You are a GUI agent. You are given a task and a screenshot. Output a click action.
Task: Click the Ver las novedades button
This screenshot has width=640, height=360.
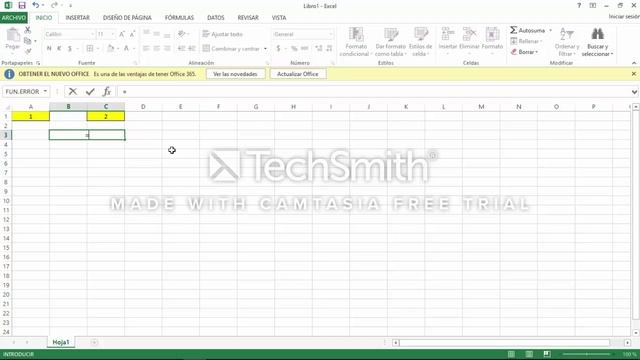[236, 74]
